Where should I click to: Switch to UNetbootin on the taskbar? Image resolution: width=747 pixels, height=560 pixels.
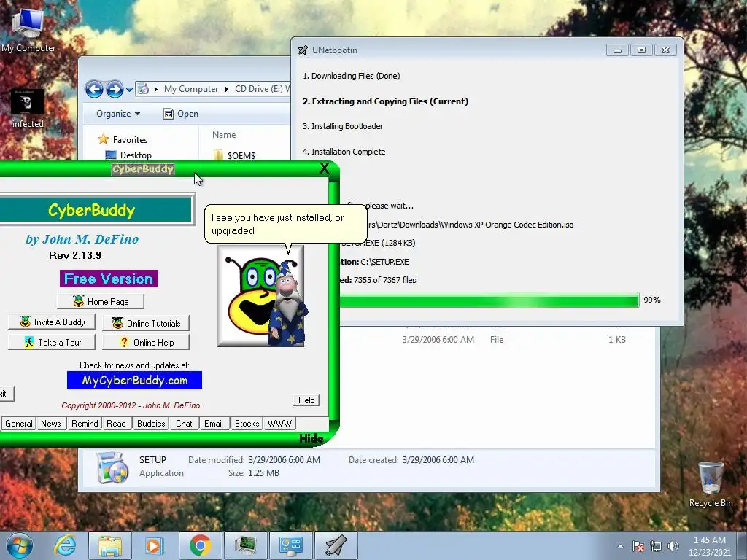click(336, 545)
